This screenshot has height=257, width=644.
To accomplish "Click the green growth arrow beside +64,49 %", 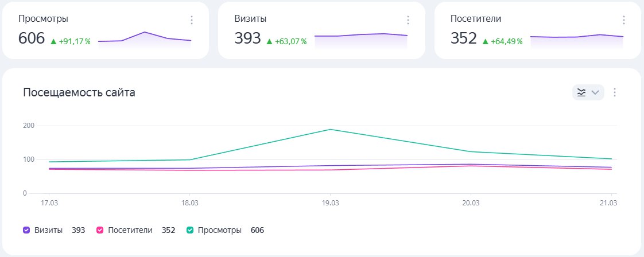I will pos(485,41).
